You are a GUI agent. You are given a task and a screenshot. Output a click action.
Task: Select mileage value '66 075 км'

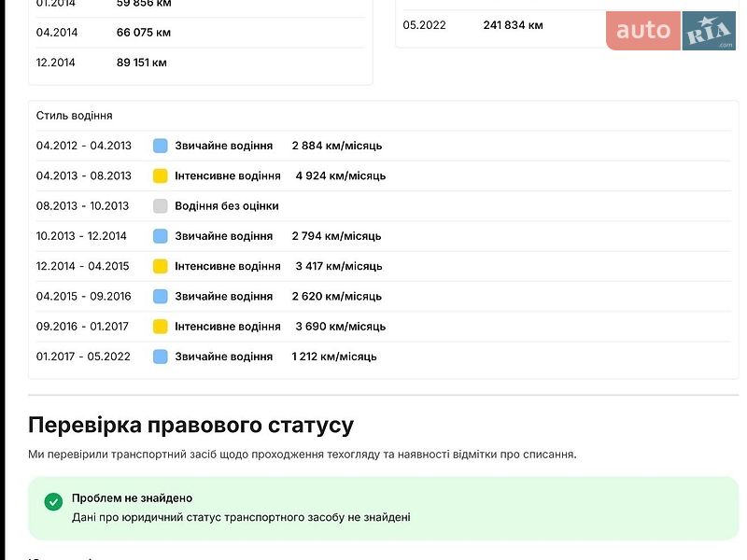tap(144, 33)
